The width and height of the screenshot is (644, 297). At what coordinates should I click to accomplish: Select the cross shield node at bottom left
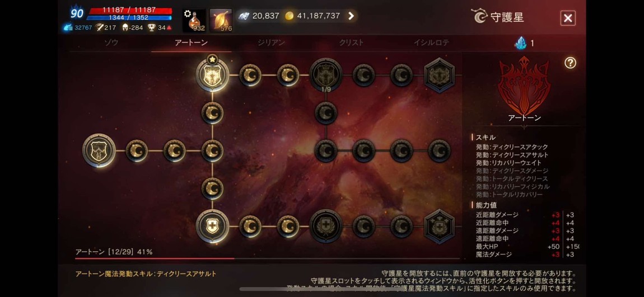[212, 226]
